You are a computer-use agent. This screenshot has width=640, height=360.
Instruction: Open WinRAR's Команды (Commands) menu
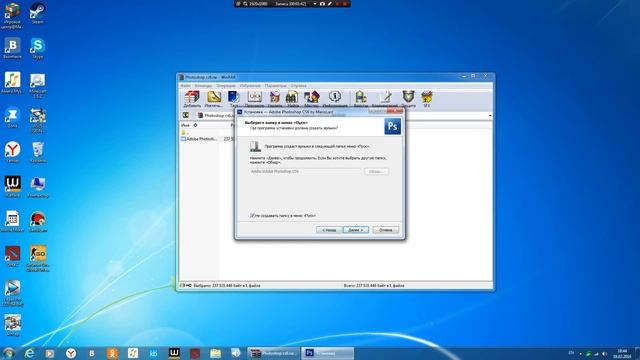[203, 86]
